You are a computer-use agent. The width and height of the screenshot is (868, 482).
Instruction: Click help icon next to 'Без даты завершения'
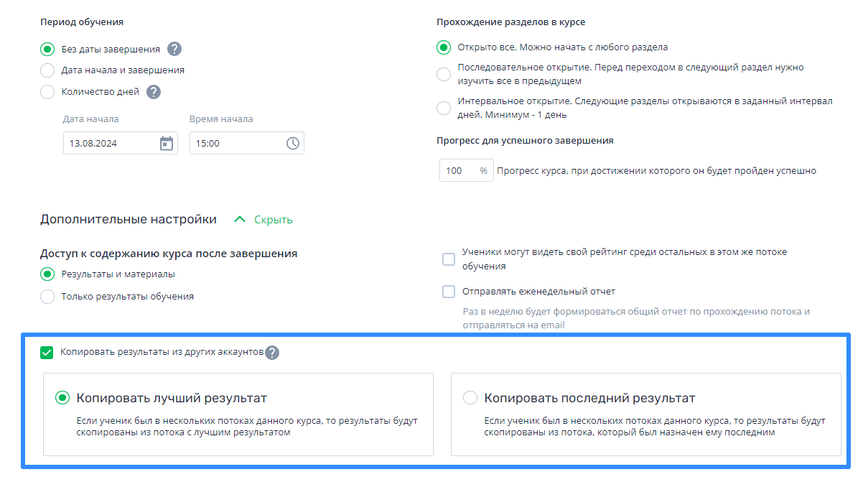174,49
